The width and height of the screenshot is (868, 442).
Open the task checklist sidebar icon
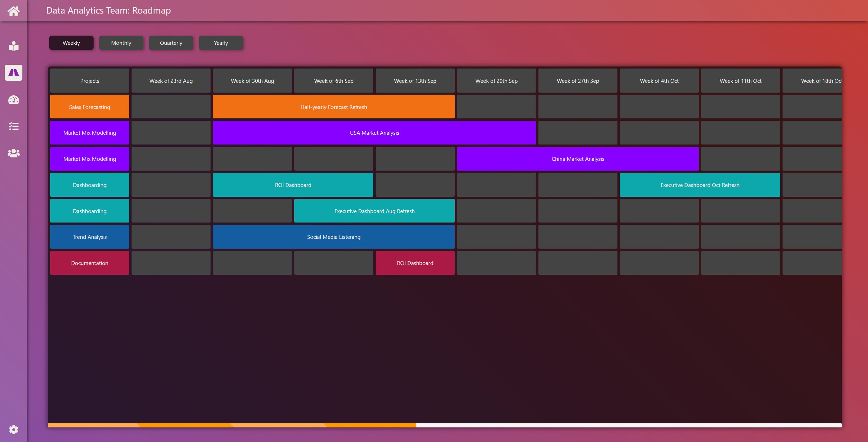(x=14, y=127)
